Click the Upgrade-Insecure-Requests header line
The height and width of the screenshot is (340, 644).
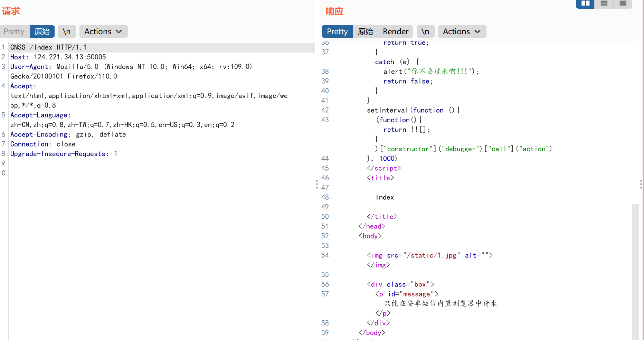pyautogui.click(x=64, y=154)
